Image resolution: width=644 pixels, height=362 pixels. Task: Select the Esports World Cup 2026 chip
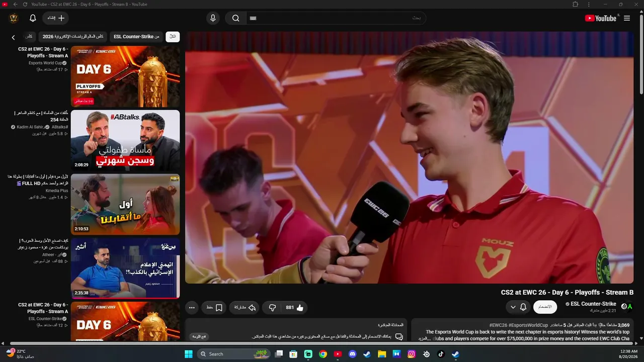[x=73, y=37]
